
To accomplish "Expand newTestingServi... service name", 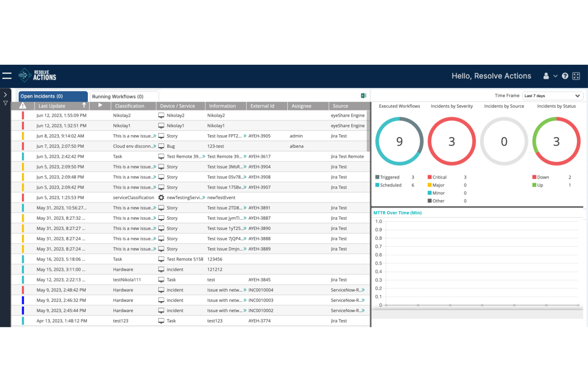I will click(x=204, y=197).
